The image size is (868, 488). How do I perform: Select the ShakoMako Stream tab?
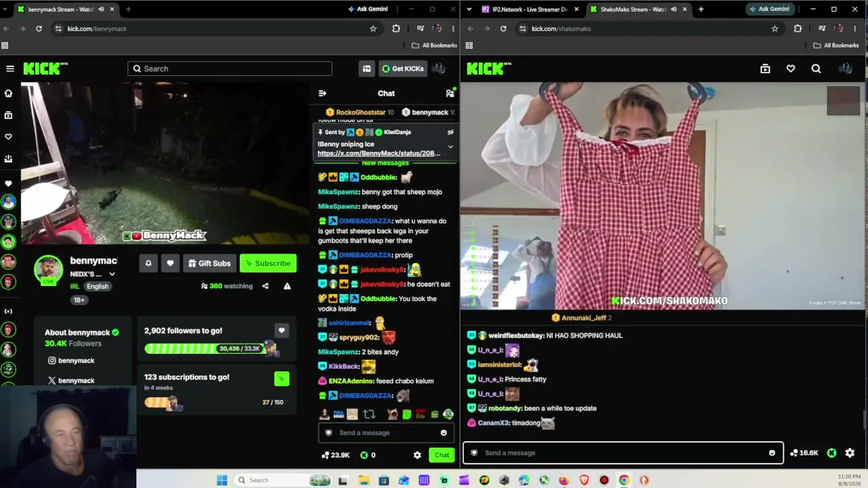637,9
